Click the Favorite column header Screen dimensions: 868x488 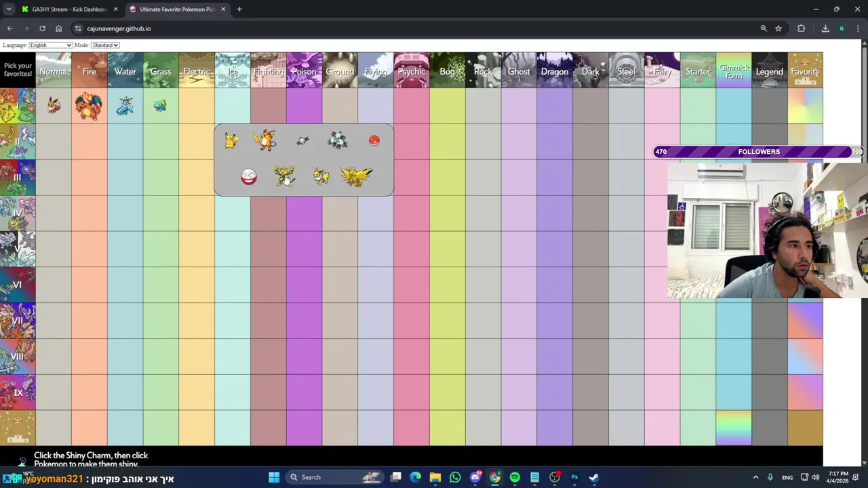tap(806, 70)
